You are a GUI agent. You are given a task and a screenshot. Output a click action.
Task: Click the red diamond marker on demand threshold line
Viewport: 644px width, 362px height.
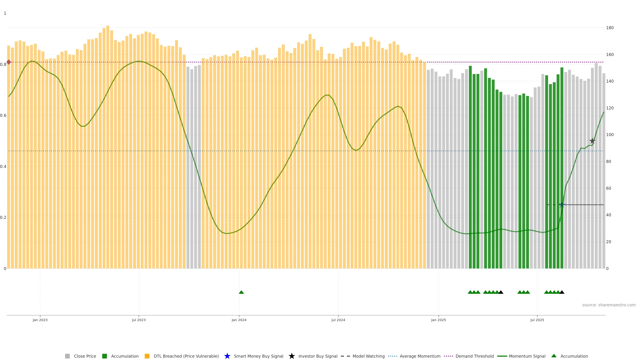tap(9, 62)
